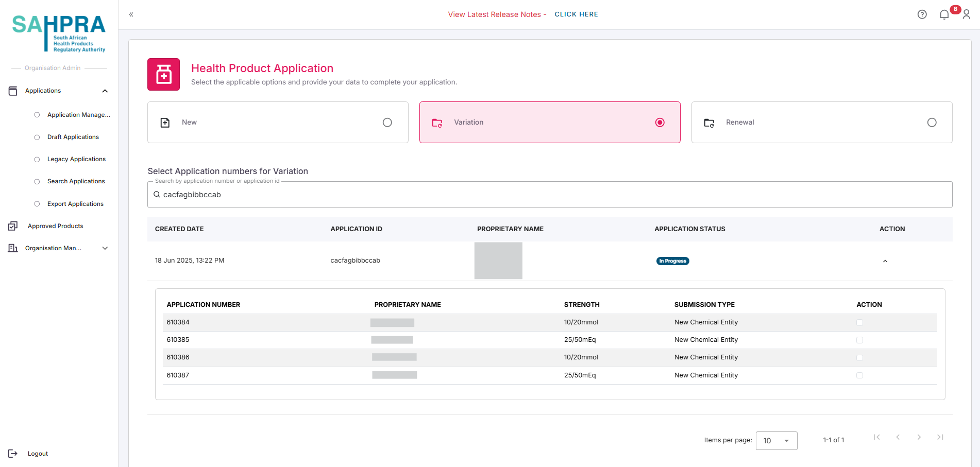Click the SAHPRA logo
Viewport: 980px width, 467px height.
[59, 33]
